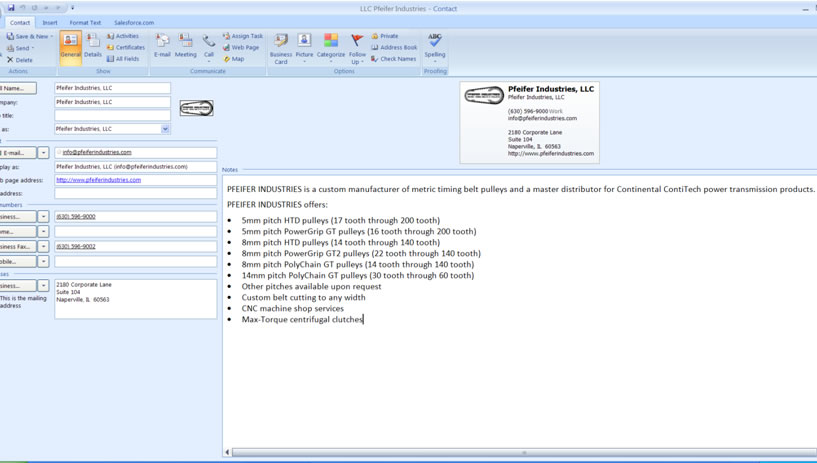Delete this contact with the X icon
The height and width of the screenshot is (463, 817).
(x=10, y=60)
